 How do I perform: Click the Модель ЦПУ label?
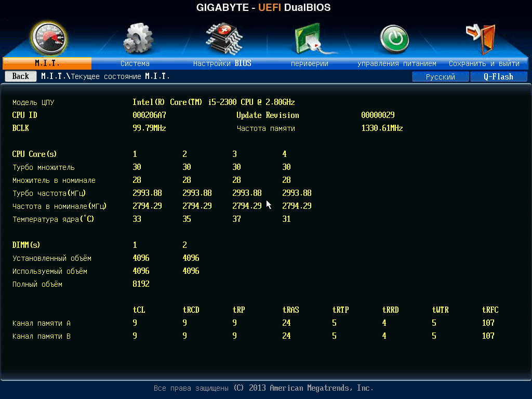click(x=33, y=102)
